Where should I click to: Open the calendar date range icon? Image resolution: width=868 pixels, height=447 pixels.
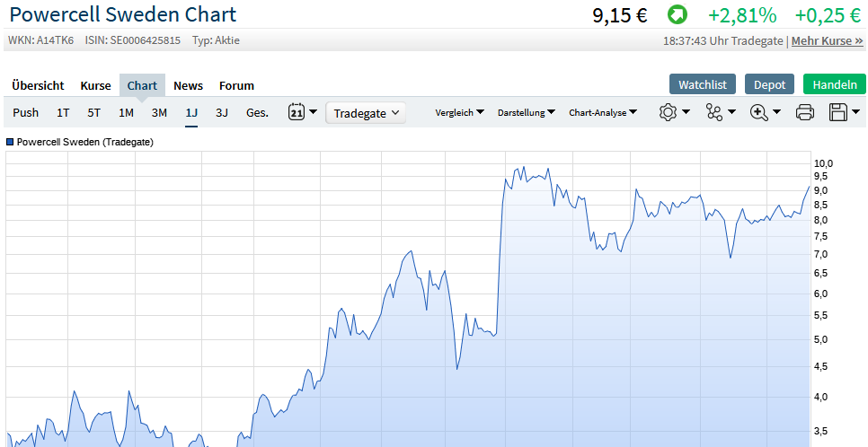pyautogui.click(x=297, y=112)
